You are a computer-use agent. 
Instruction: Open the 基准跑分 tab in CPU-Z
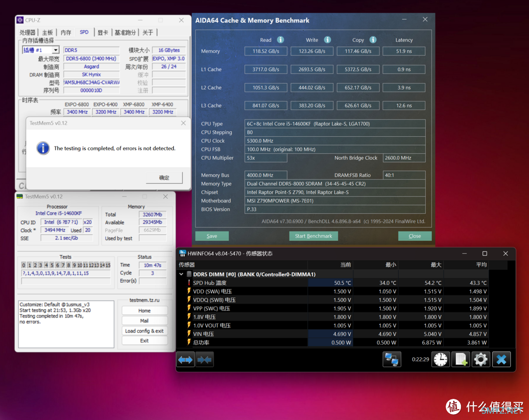point(125,32)
